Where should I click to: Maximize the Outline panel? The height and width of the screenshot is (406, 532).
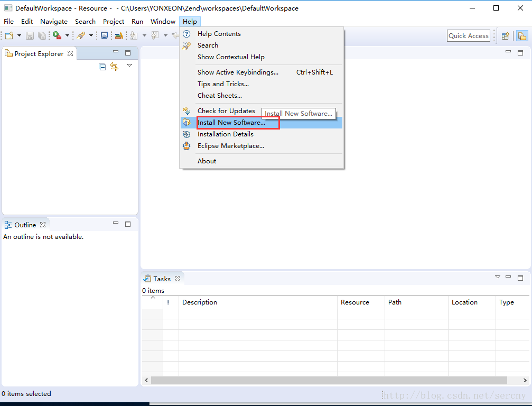click(x=128, y=224)
